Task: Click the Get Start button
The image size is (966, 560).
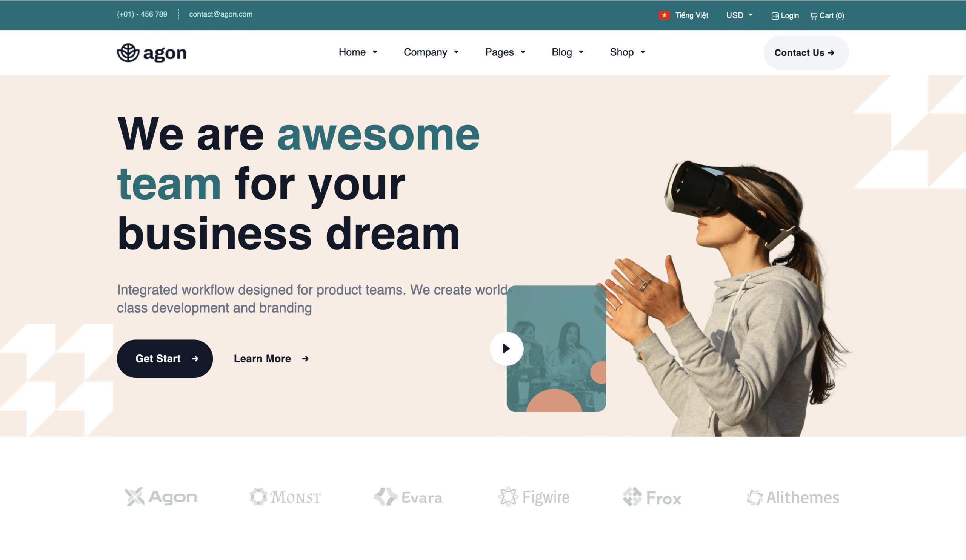Action: [165, 359]
